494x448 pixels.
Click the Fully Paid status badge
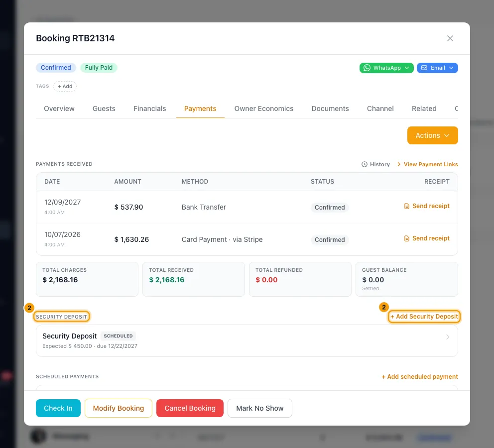(x=99, y=68)
